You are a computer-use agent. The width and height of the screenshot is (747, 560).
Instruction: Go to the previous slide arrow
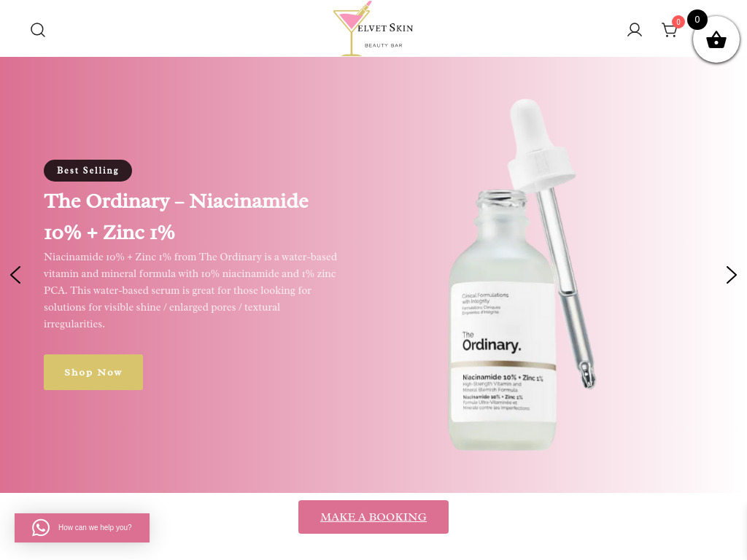pyautogui.click(x=15, y=275)
